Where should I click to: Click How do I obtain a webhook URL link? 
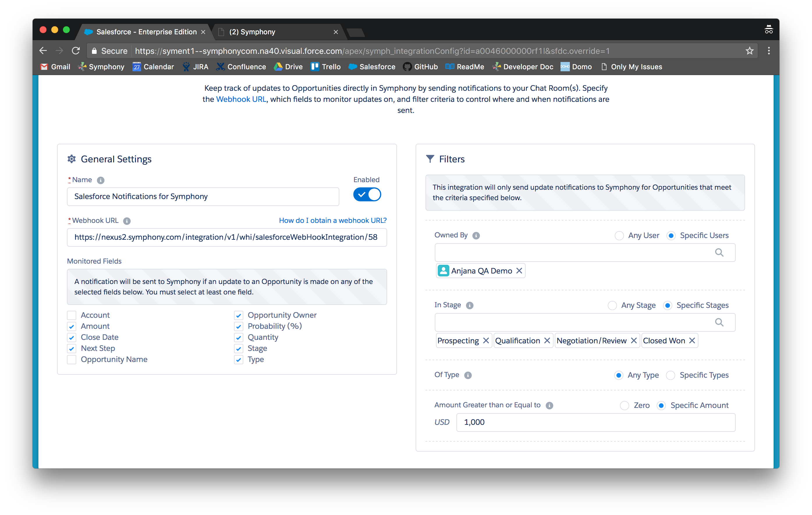pyautogui.click(x=323, y=221)
